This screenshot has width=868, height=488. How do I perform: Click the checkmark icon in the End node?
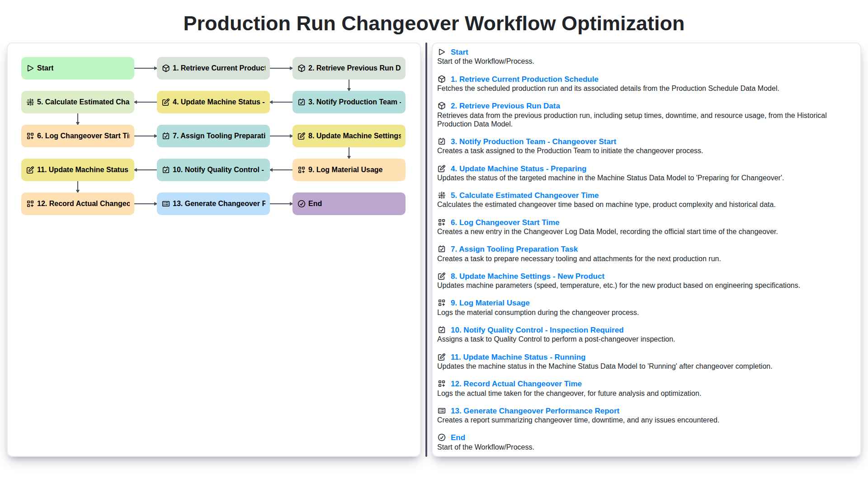[302, 203]
